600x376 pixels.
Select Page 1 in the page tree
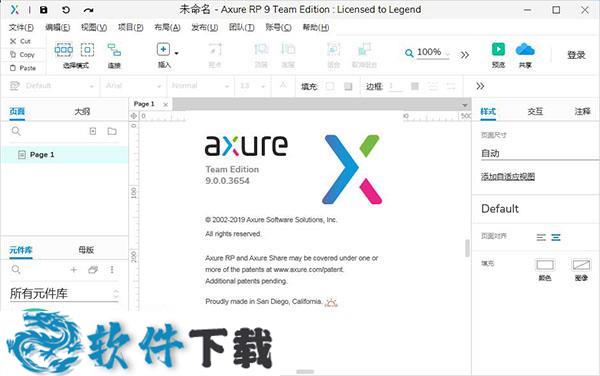[x=64, y=155]
